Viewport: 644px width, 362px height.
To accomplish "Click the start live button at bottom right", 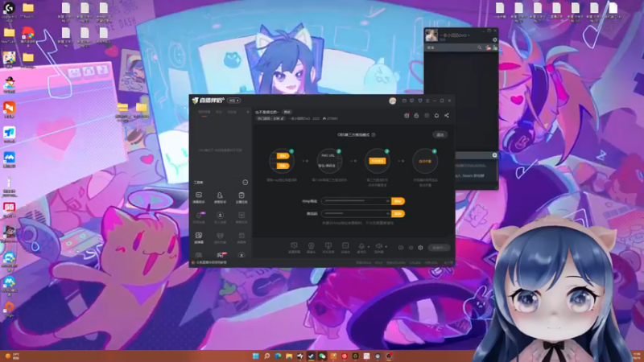I will pos(439,248).
